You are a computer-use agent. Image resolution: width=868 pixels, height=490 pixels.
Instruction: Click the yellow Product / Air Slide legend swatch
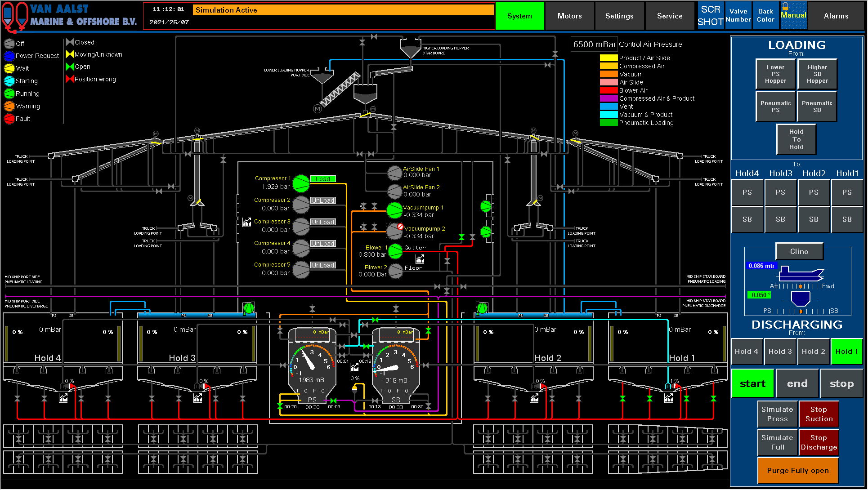tap(608, 58)
